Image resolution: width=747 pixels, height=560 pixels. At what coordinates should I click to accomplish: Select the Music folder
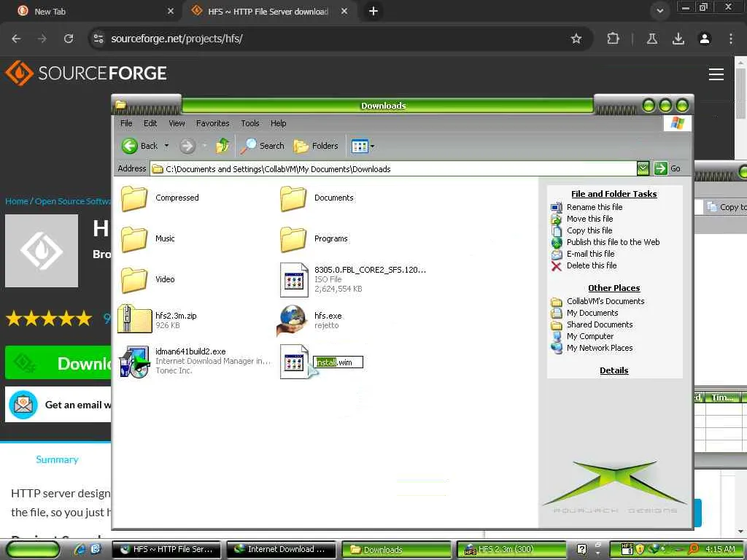147,238
